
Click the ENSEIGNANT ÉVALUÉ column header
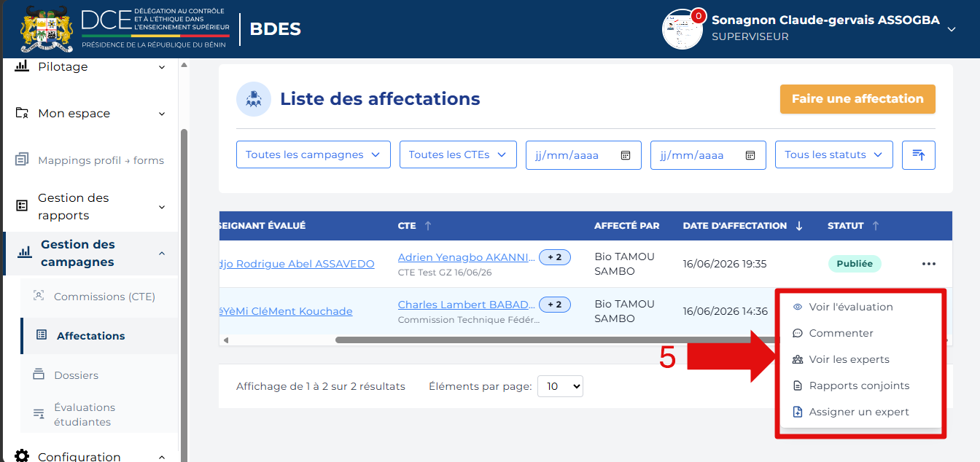click(262, 226)
